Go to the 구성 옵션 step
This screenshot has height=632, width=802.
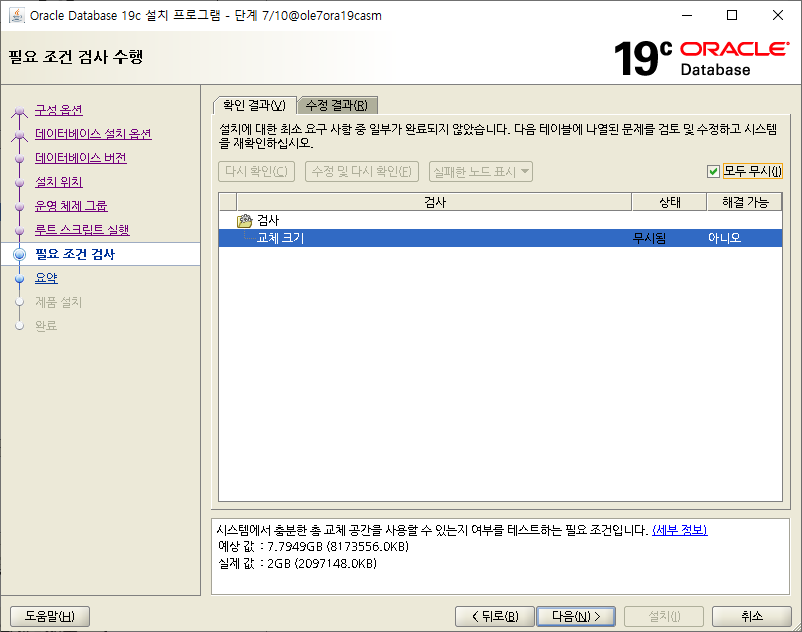click(59, 110)
